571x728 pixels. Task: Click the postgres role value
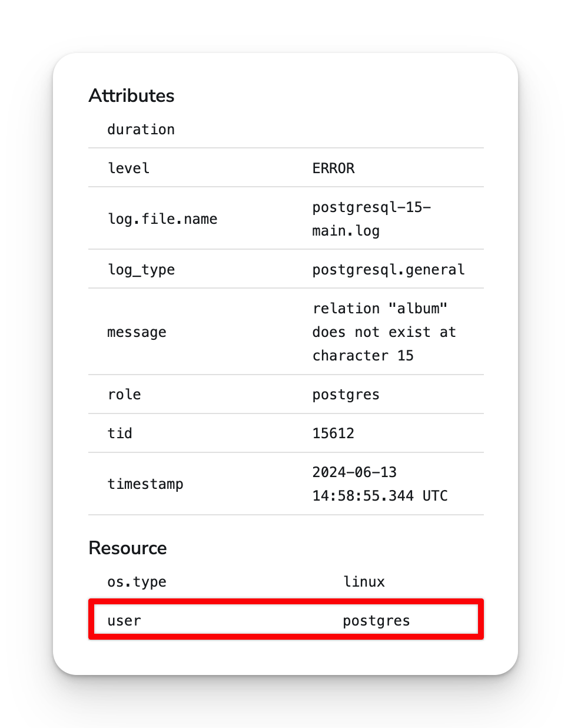[x=346, y=394]
